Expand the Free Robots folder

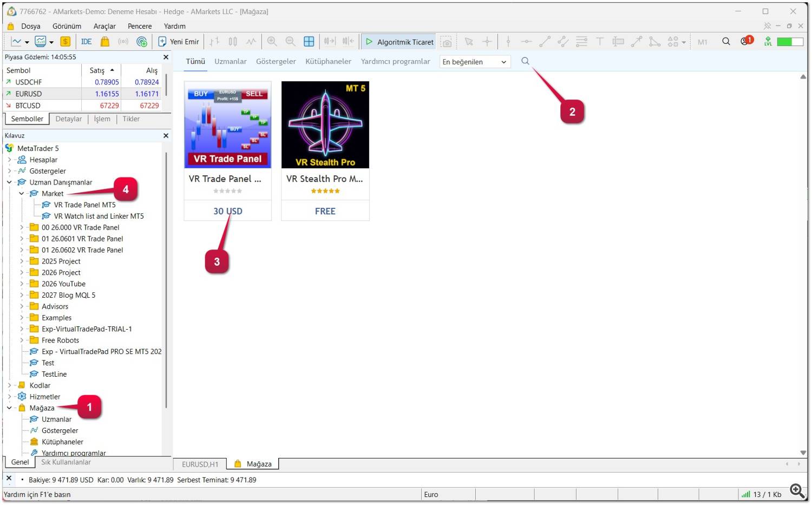[x=22, y=340]
